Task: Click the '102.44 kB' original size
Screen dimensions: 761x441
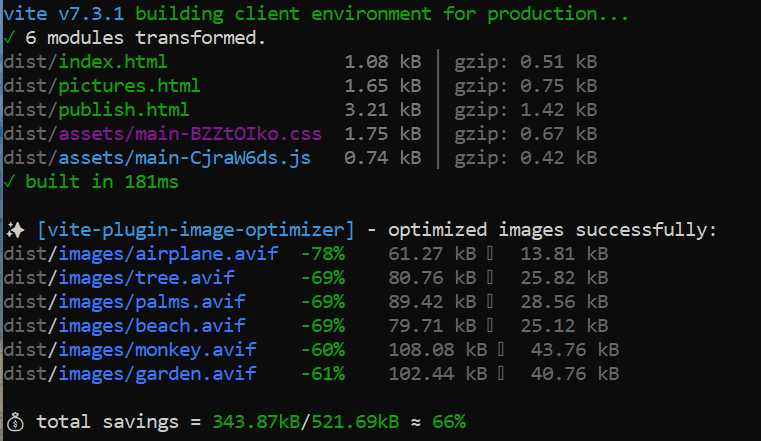Action: click(x=438, y=374)
